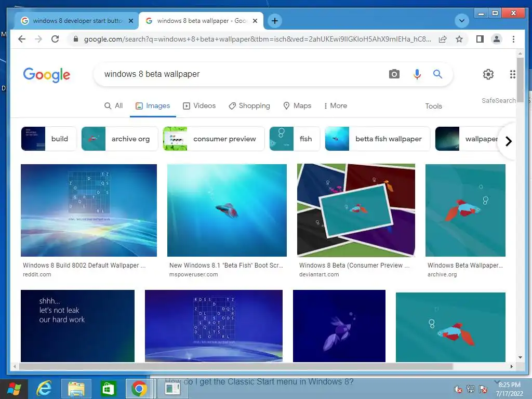Filter by the 'consumer preview' chip
532x399 pixels.
tap(214, 139)
